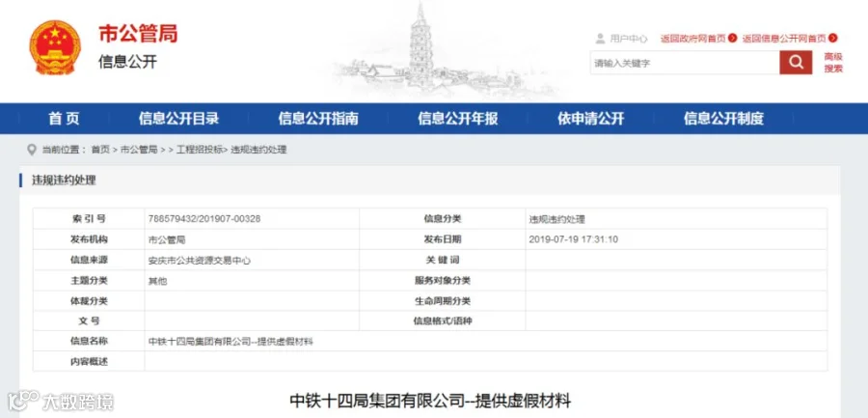This screenshot has height=418, width=868.
Task: Click the 体裁分类 label cell
Action: click(x=89, y=301)
